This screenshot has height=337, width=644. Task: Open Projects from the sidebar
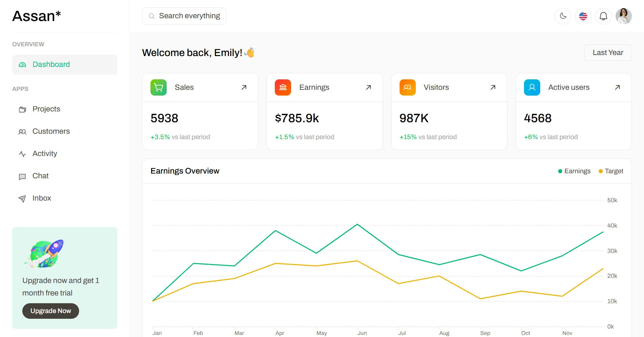click(65, 109)
